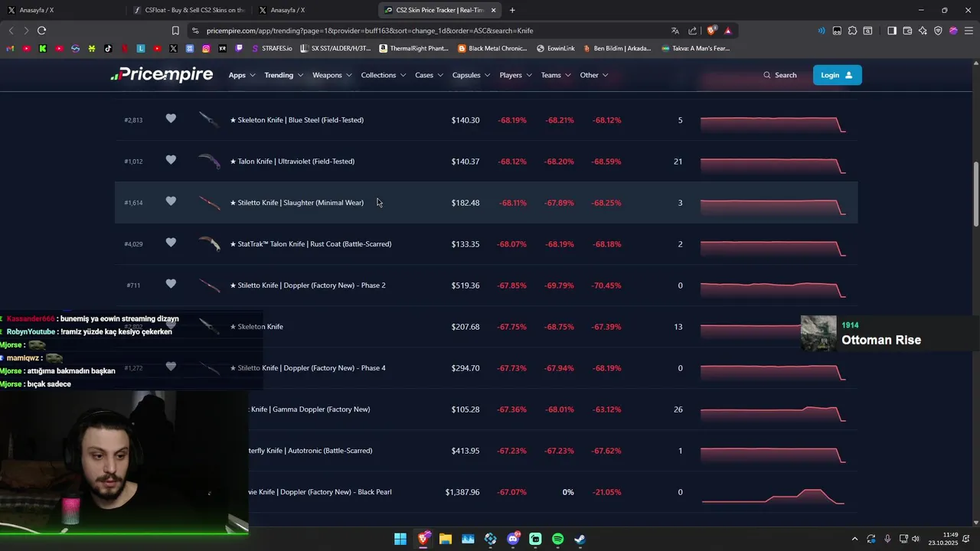980x551 pixels.
Task: Click the Gamma Doppler row sparkline chart
Action: tap(773, 413)
